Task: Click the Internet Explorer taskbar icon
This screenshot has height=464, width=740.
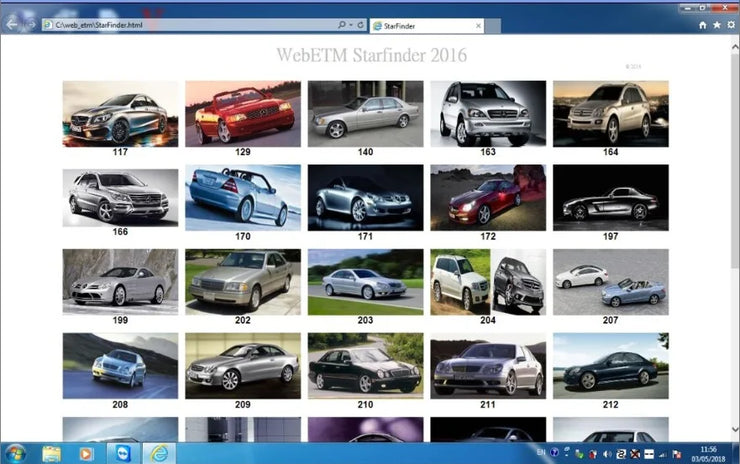Action: 158,452
